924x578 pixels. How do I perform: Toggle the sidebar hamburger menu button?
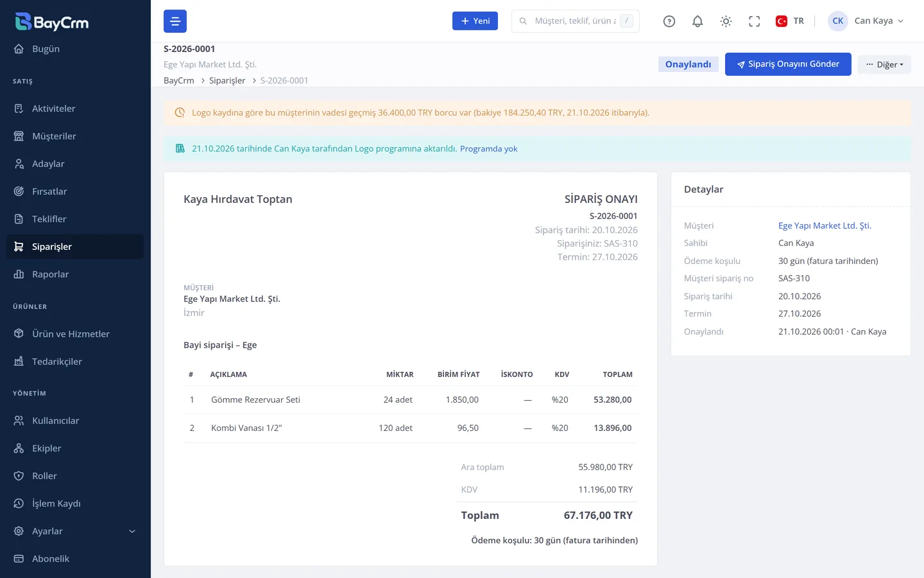pyautogui.click(x=175, y=21)
